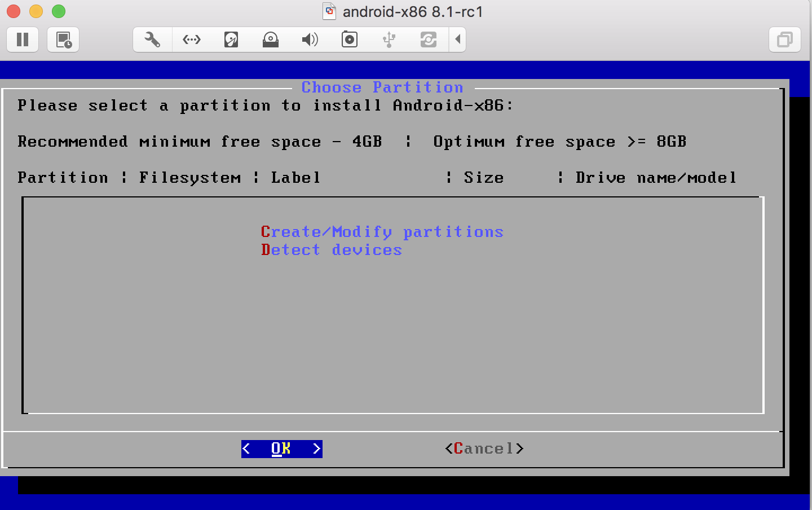Collapse the toolbar with the chevron arrow
Screen dimensions: 812x510
[x=458, y=39]
